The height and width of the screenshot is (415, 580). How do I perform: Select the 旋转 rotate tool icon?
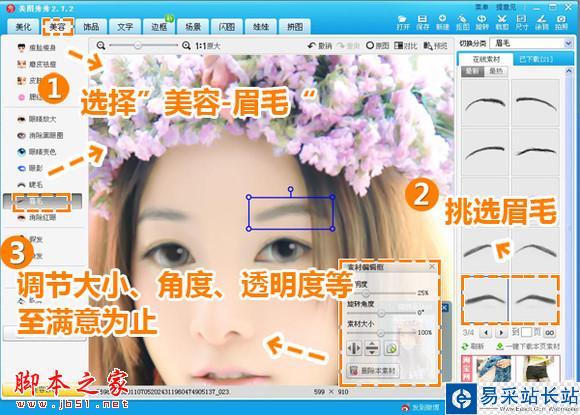pos(482,23)
